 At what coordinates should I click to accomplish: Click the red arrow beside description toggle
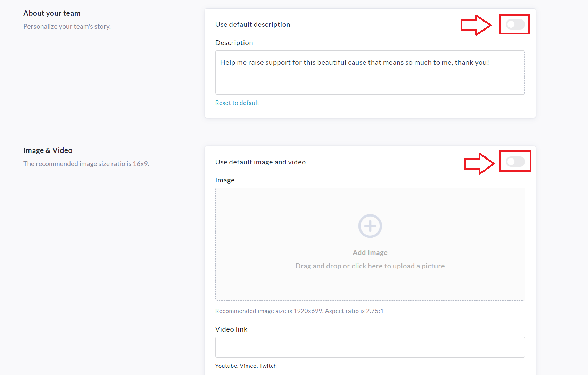[475, 25]
